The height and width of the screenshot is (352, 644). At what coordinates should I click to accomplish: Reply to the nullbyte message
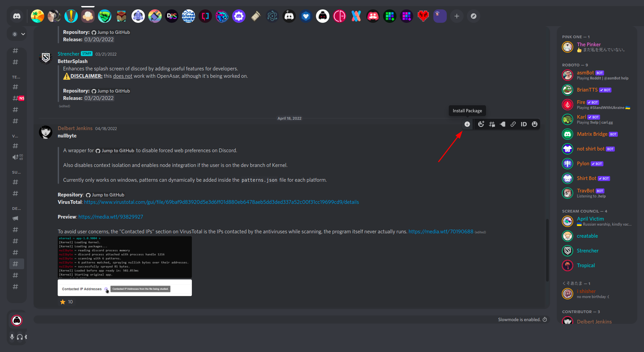(502, 124)
